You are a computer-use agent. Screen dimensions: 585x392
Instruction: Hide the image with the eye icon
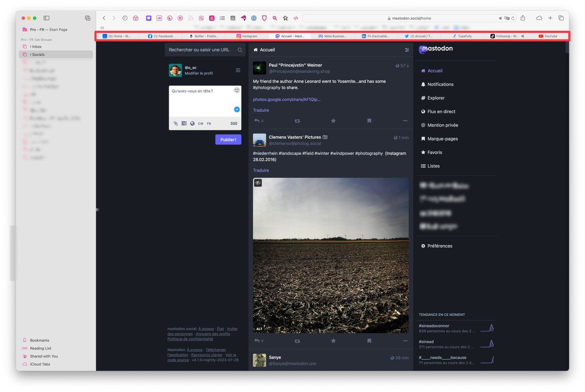click(258, 183)
